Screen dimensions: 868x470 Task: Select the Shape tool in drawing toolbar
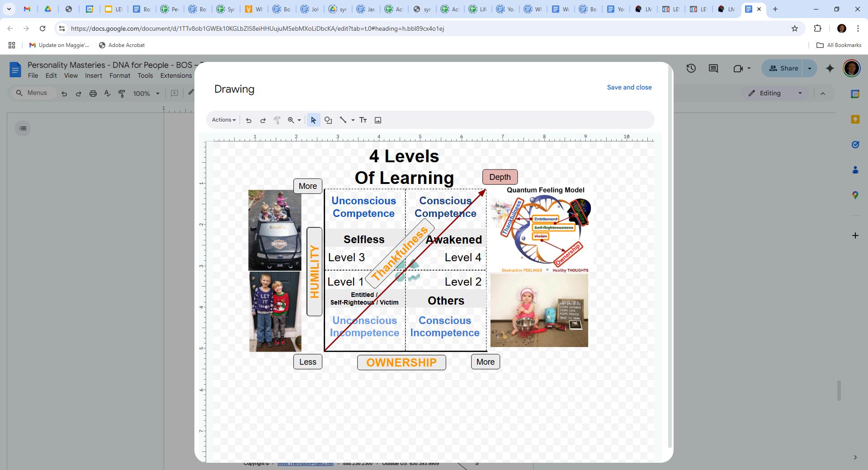[328, 120]
